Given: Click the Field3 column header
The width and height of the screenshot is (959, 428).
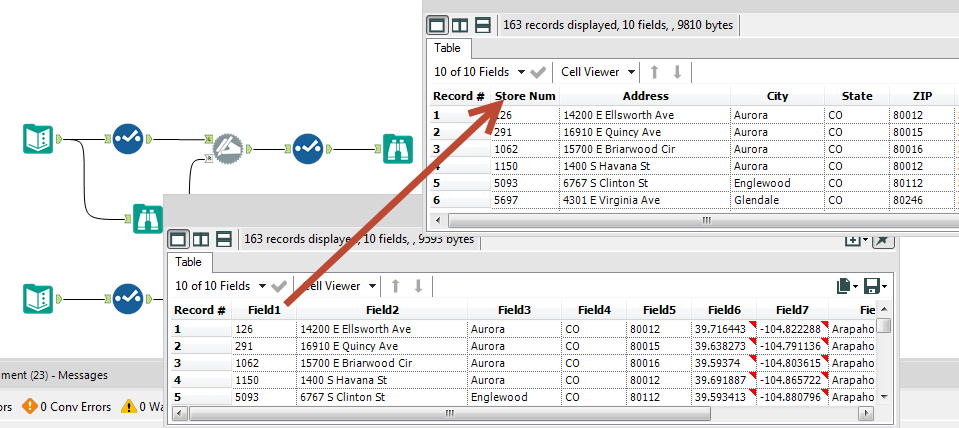Looking at the screenshot, I should tap(514, 310).
